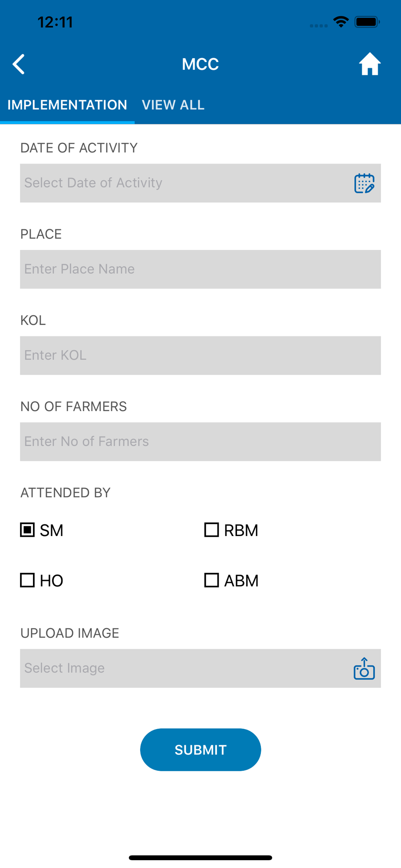Enable the HO checkbox
401x868 pixels.
[x=27, y=580]
